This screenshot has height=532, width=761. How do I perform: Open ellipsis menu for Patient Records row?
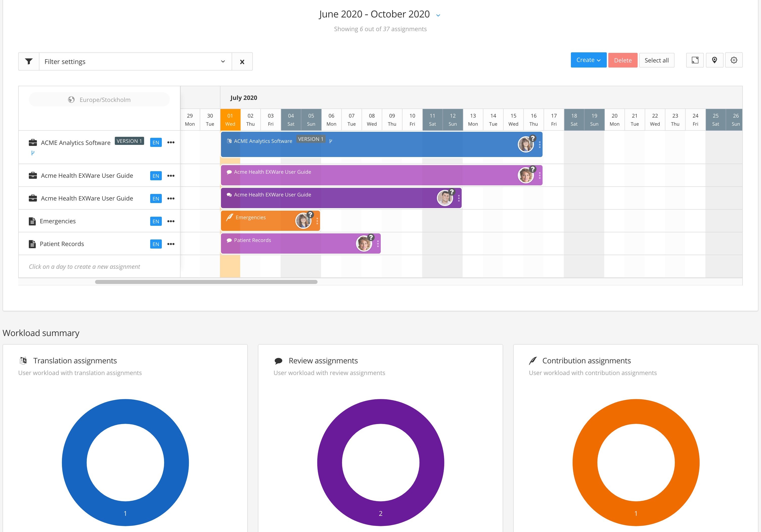tap(171, 244)
